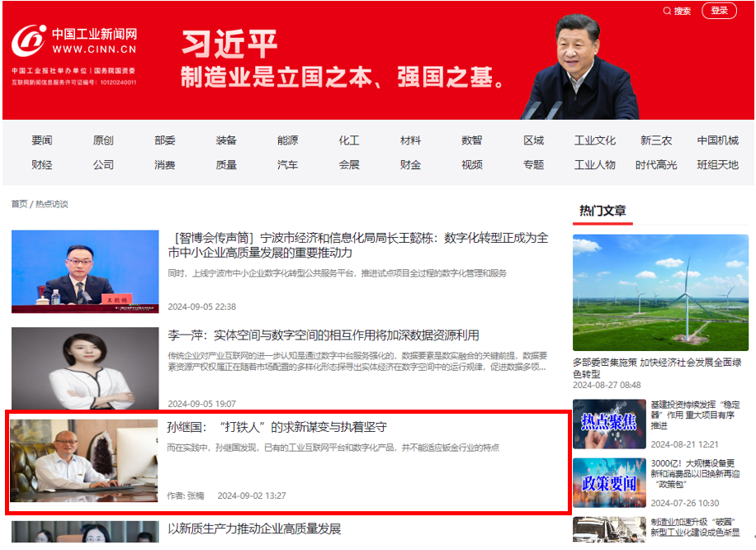Click the search magnifier icon
This screenshot has width=756, height=550.
(x=667, y=11)
